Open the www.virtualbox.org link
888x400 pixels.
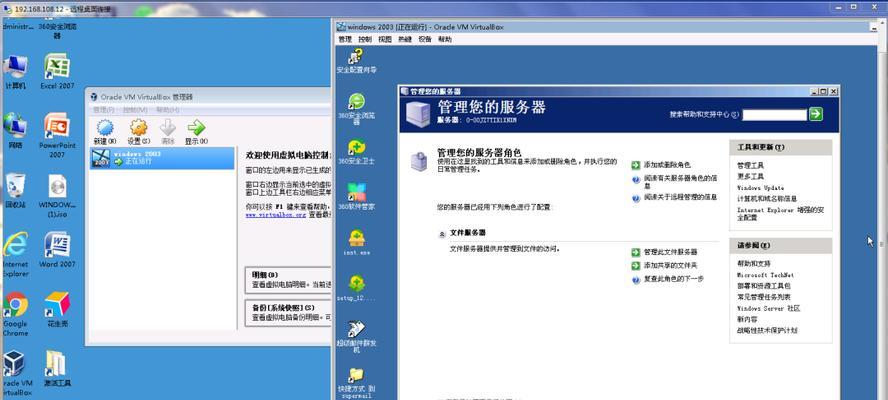tap(275, 215)
